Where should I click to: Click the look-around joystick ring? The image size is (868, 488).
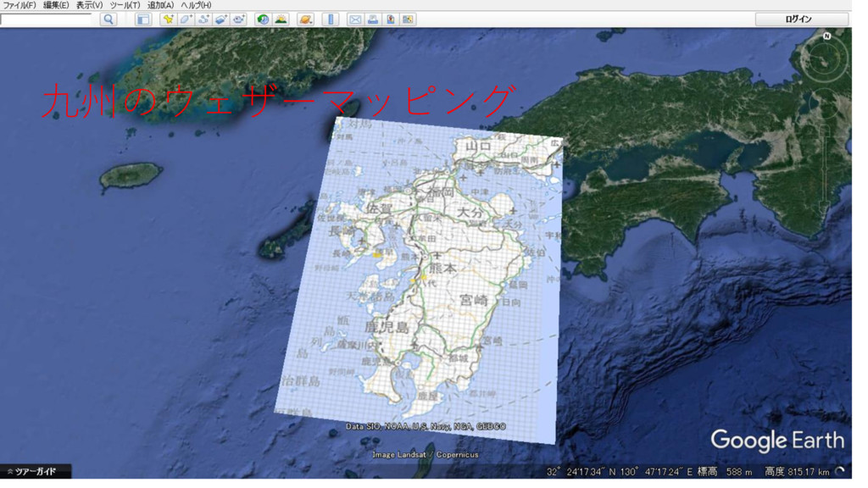point(826,58)
